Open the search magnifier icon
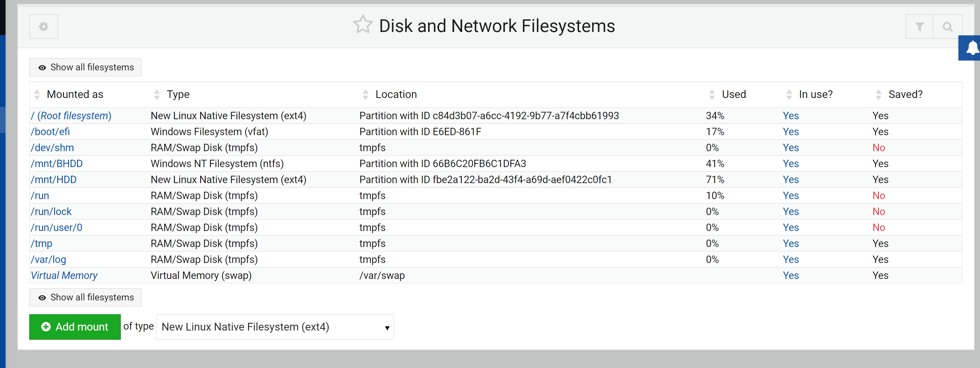This screenshot has width=980, height=368. [947, 27]
